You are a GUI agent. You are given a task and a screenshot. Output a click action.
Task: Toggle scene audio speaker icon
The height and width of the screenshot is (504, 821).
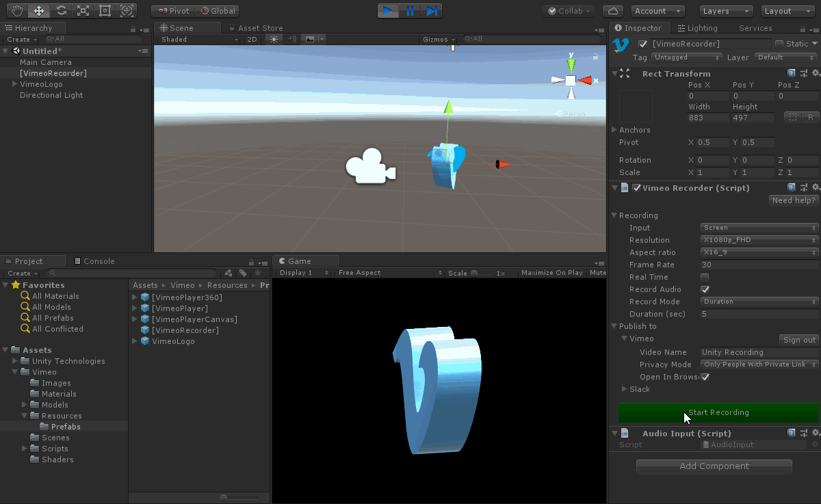292,39
